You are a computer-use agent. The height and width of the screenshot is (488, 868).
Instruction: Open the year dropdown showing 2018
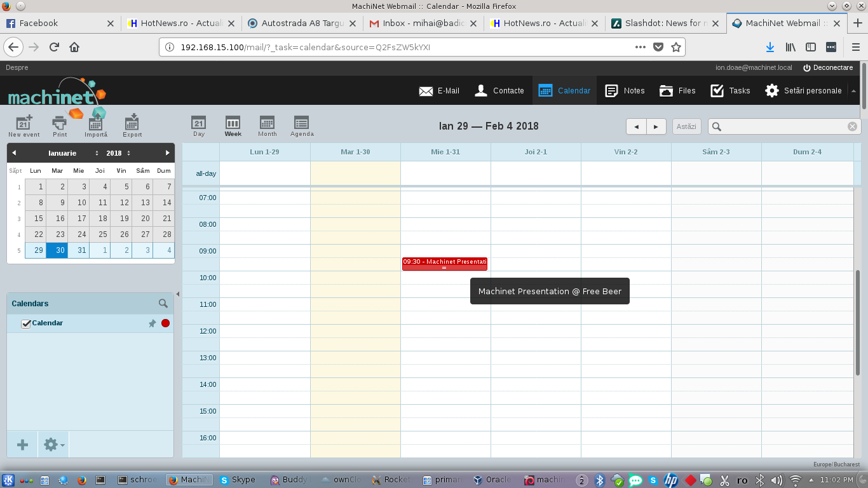118,153
